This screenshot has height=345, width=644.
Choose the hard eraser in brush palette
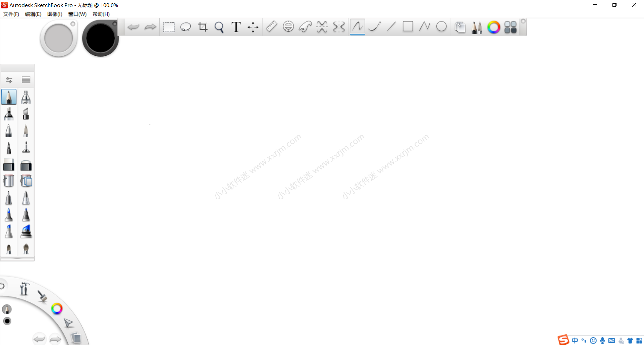(x=9, y=165)
